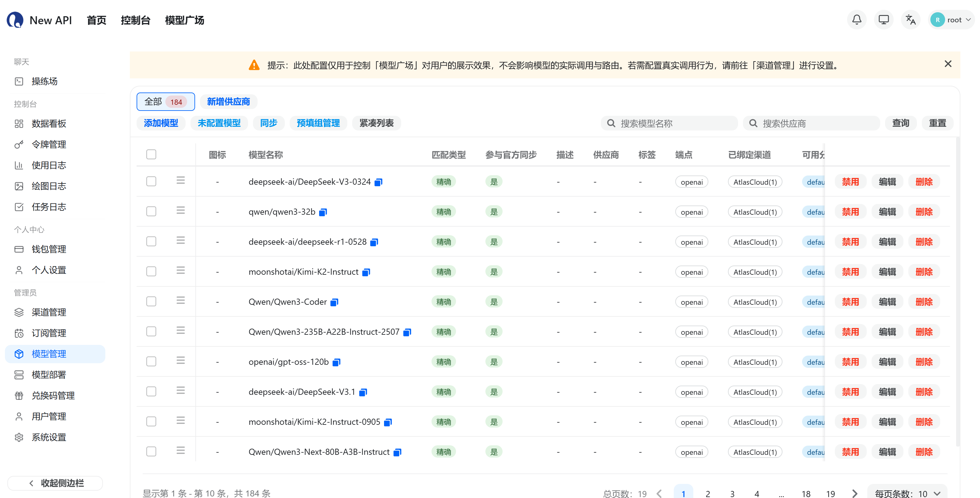
Task: Click the 操练场 playground icon in sidebar
Action: point(19,81)
